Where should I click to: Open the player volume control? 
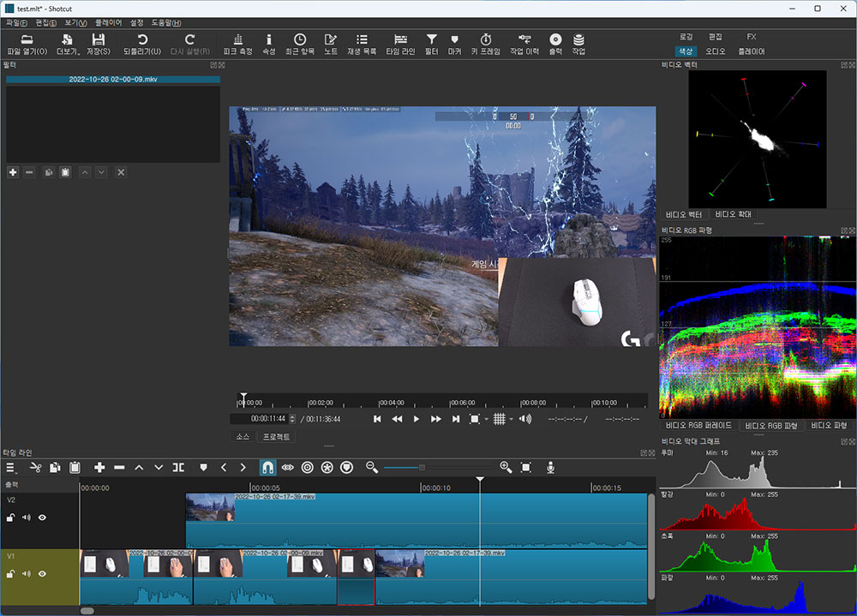525,419
